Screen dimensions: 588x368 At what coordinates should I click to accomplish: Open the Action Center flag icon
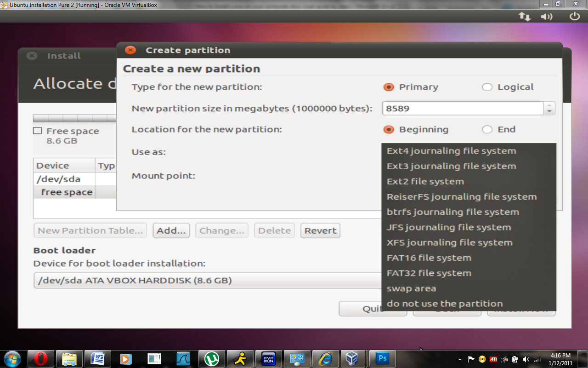[471, 359]
